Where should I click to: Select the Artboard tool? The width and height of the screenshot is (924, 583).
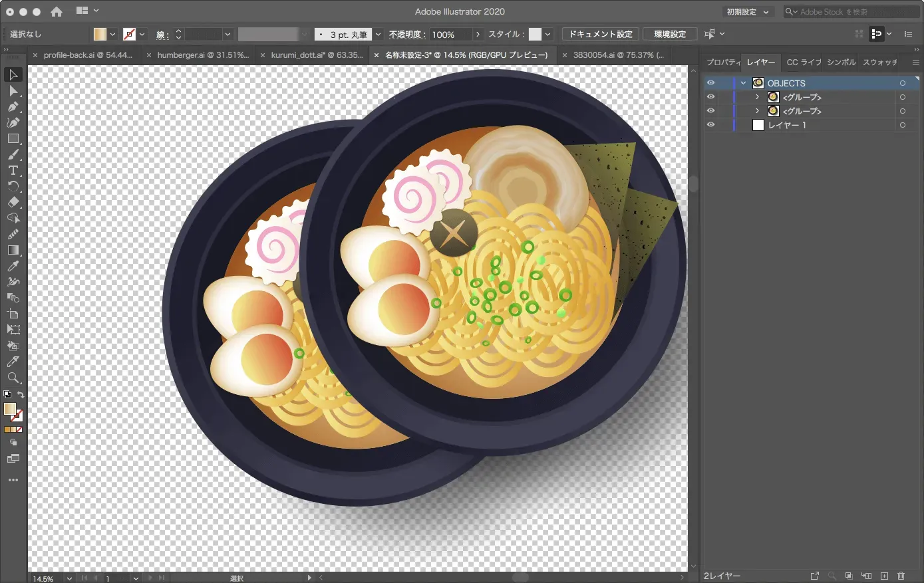(x=13, y=314)
